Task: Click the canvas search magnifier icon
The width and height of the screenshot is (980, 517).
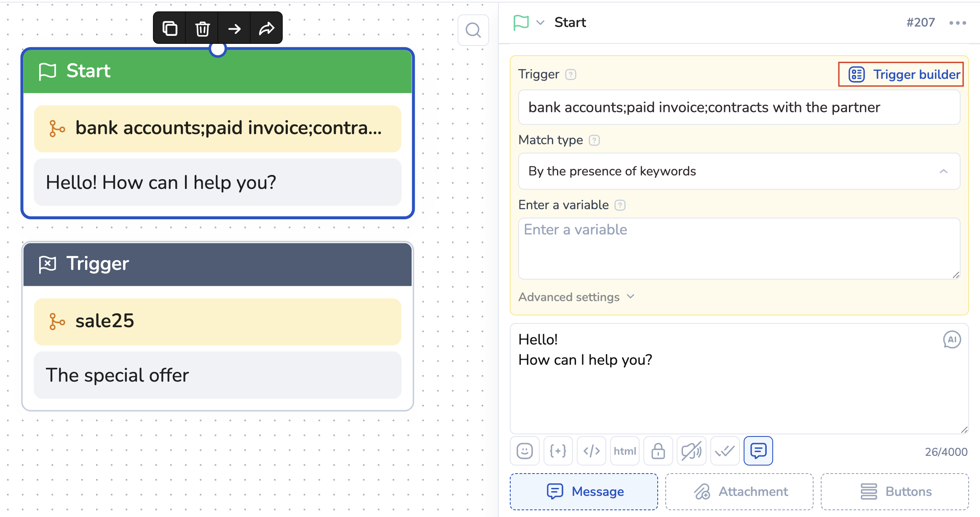Action: [473, 30]
